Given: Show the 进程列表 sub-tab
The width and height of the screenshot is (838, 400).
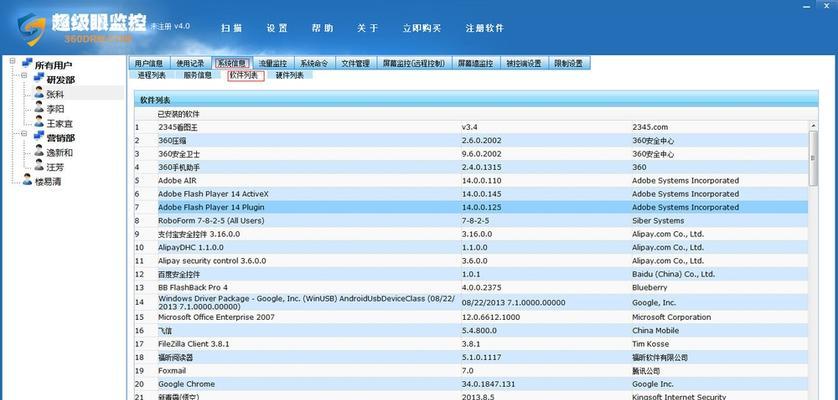Looking at the screenshot, I should [152, 75].
